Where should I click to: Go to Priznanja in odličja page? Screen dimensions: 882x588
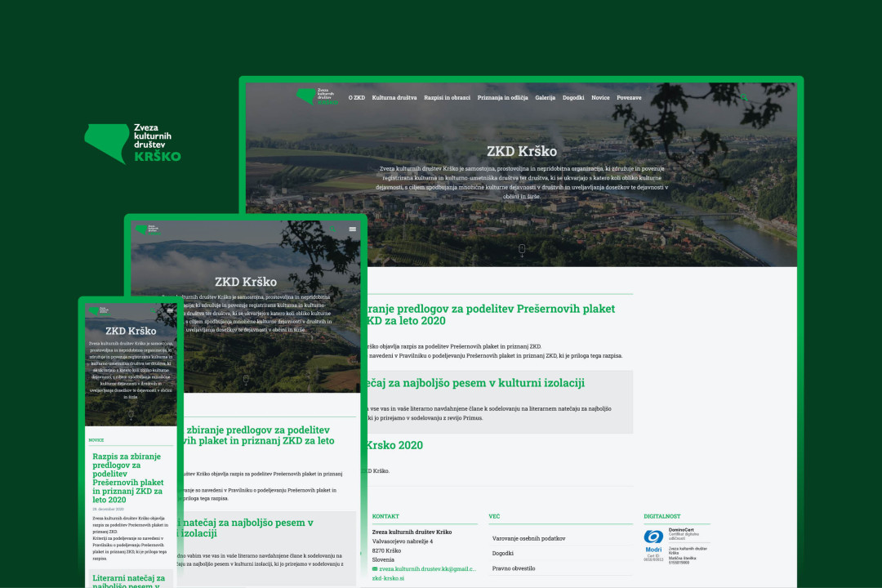502,98
